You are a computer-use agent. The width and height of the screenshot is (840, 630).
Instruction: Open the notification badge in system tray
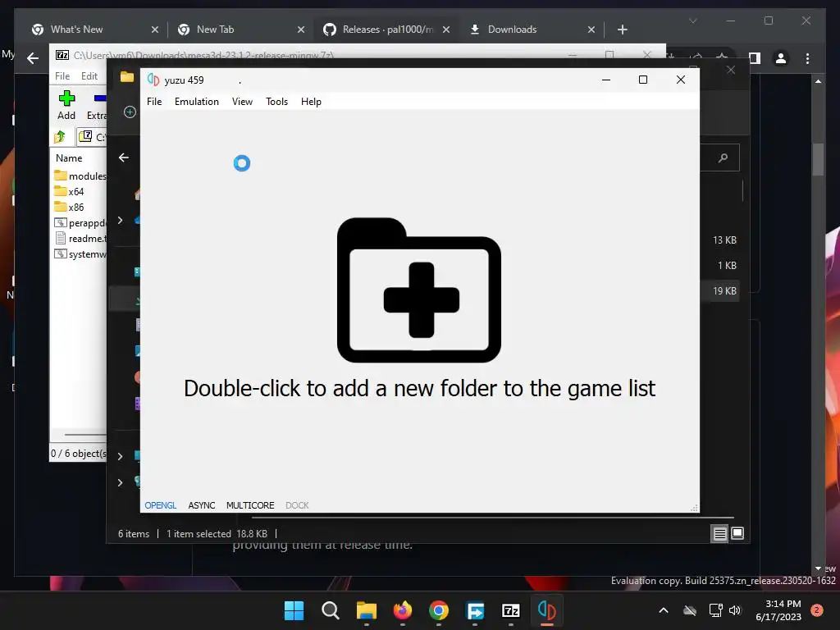[x=816, y=610]
